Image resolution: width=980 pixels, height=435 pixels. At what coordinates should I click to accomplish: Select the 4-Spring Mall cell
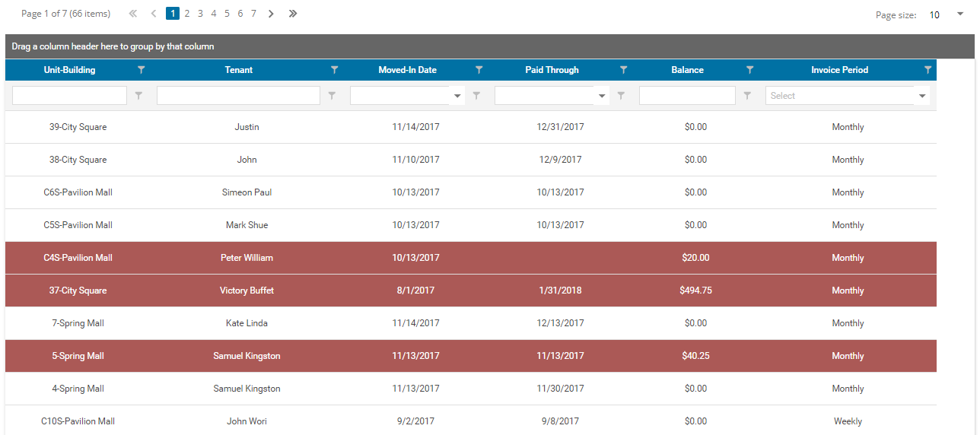pos(78,389)
